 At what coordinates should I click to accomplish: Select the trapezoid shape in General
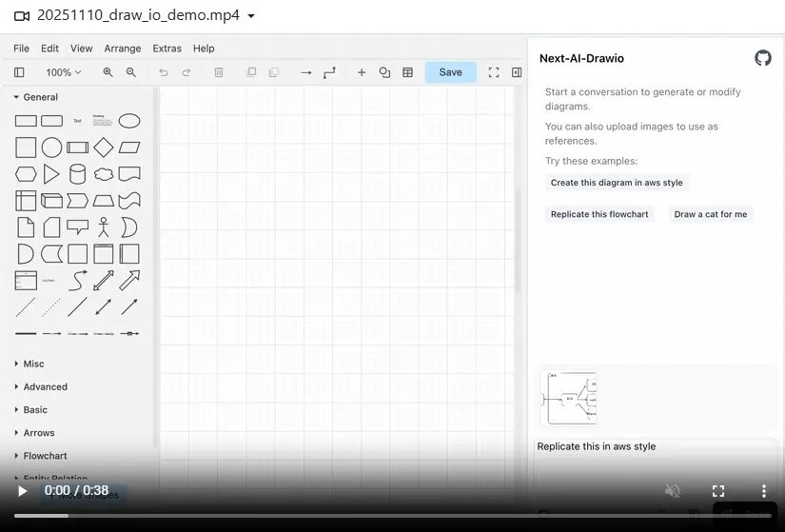click(104, 201)
